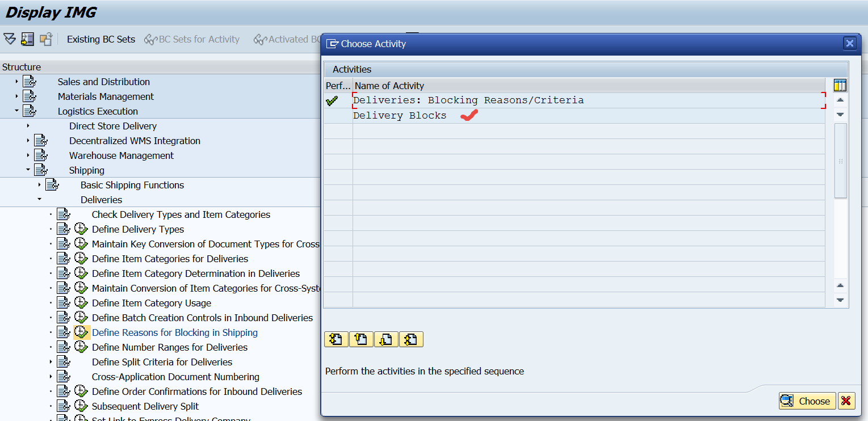Open the BC Sets for Activity glasses icon
The image size is (868, 421).
[x=151, y=39]
